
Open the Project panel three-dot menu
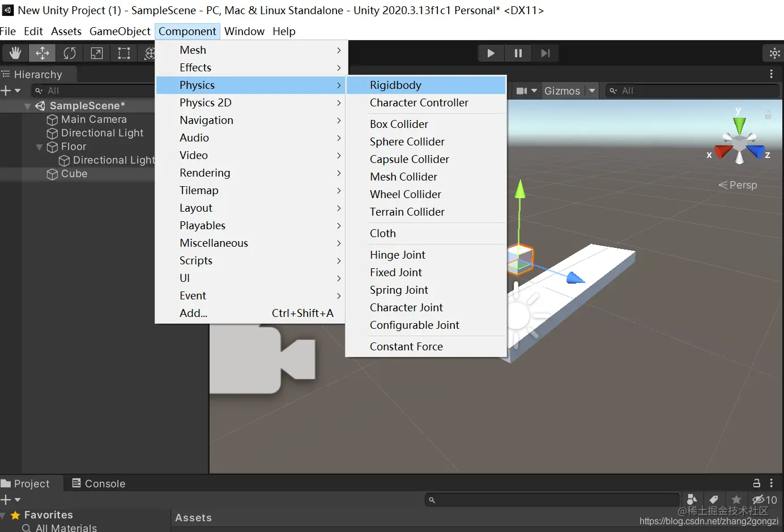click(771, 483)
